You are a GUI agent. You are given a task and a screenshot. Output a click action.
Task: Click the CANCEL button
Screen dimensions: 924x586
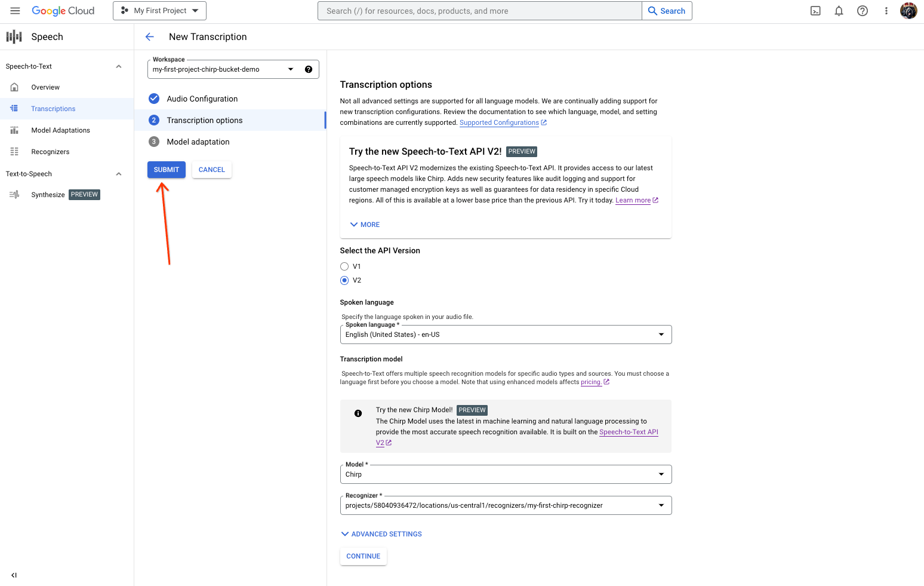click(212, 170)
